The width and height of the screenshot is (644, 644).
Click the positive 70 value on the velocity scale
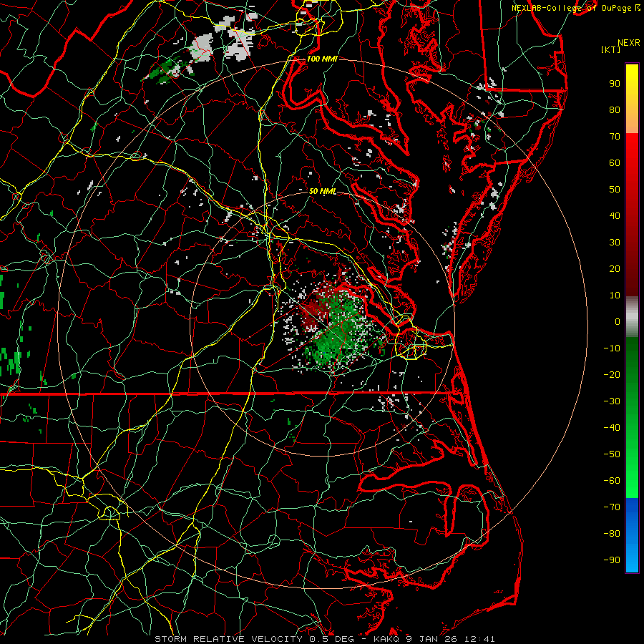(615, 137)
